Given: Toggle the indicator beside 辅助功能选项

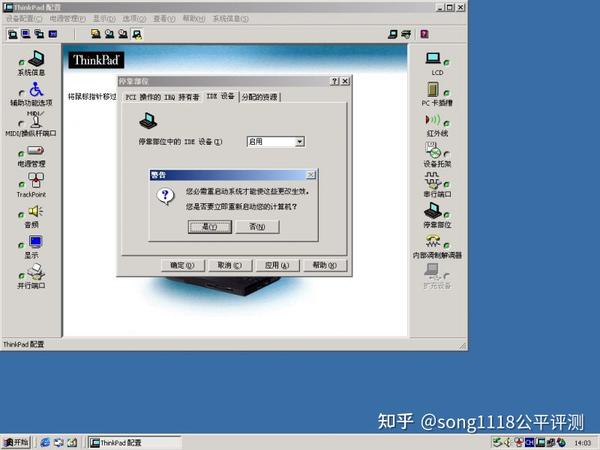Looking at the screenshot, I should point(21,93).
